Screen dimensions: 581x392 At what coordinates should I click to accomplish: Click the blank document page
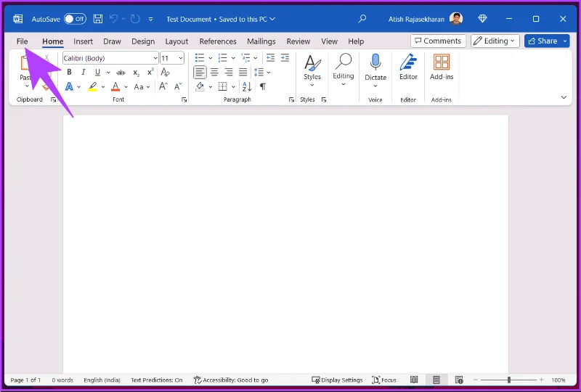coord(285,244)
